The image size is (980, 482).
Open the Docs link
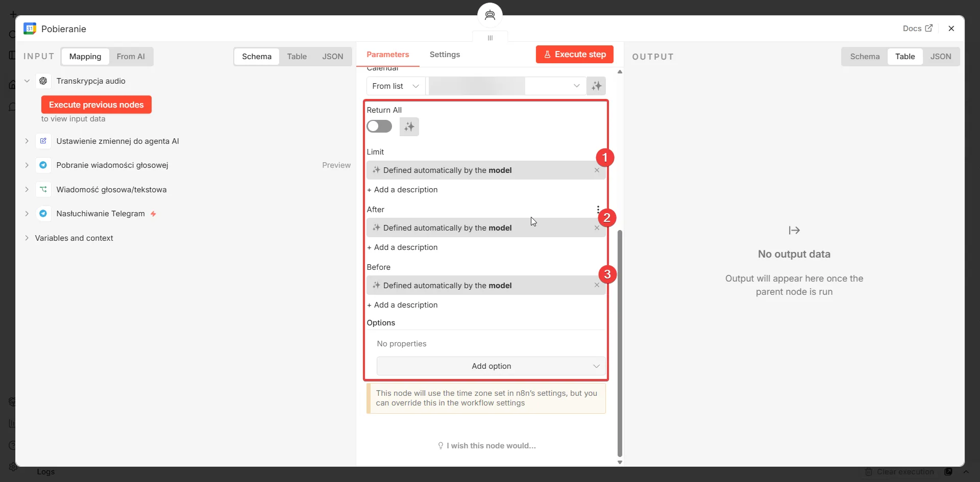pos(917,29)
